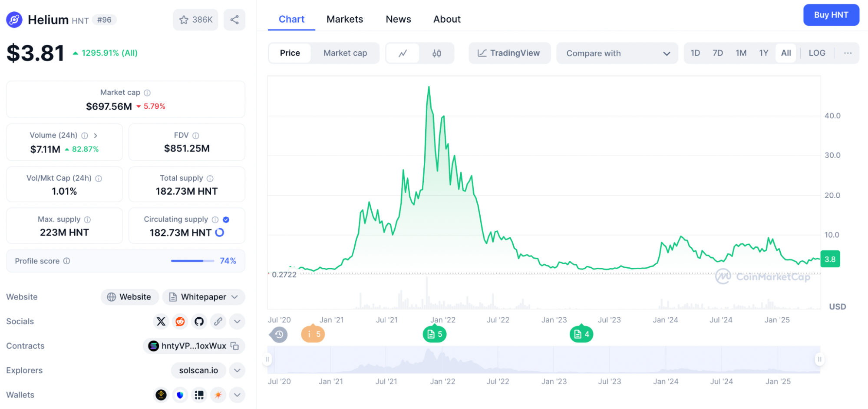Click the hntyVP...1oxWux contract chip
This screenshot has height=409, width=868.
pyautogui.click(x=194, y=346)
